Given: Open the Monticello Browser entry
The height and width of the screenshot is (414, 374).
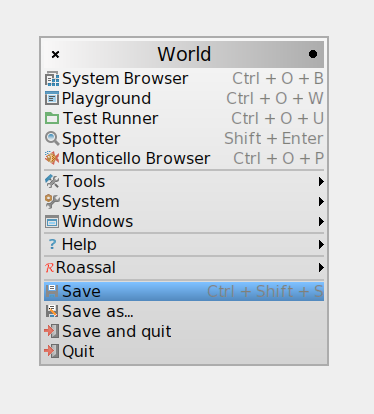Looking at the screenshot, I should (184, 158).
